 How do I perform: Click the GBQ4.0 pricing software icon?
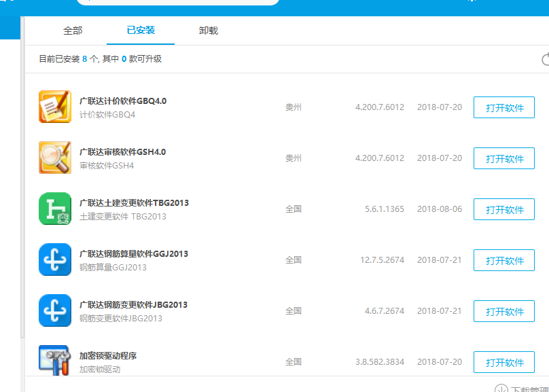coord(55,107)
